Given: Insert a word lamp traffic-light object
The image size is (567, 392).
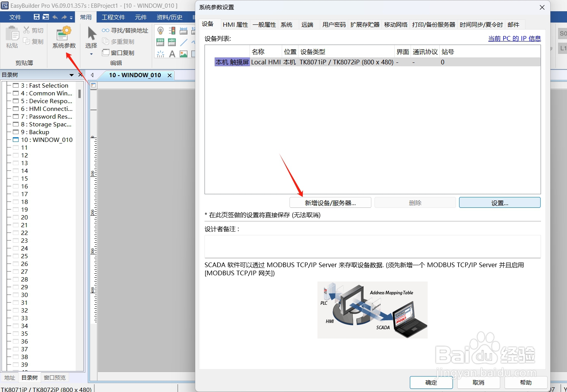Looking at the screenshot, I should [x=172, y=31].
